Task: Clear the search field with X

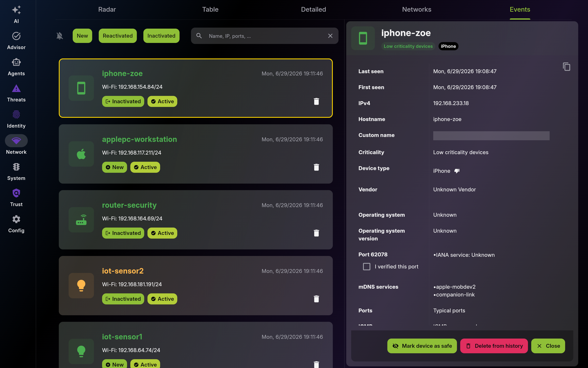Action: point(330,36)
